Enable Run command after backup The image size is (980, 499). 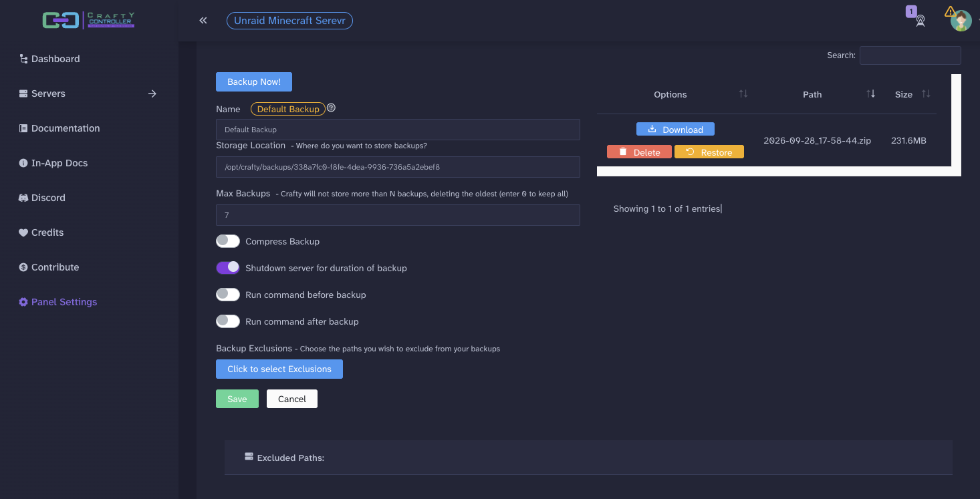click(228, 321)
